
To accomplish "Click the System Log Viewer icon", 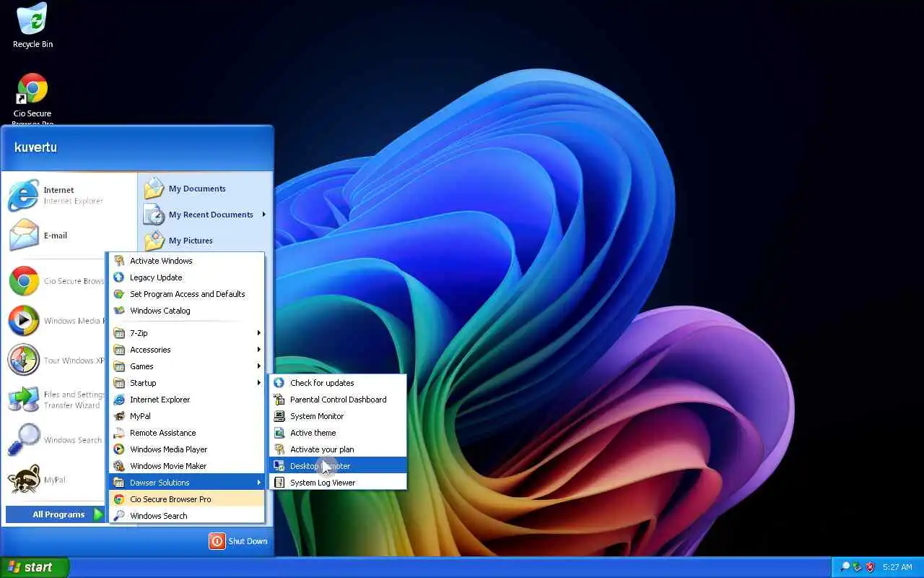I will pyautogui.click(x=279, y=483).
